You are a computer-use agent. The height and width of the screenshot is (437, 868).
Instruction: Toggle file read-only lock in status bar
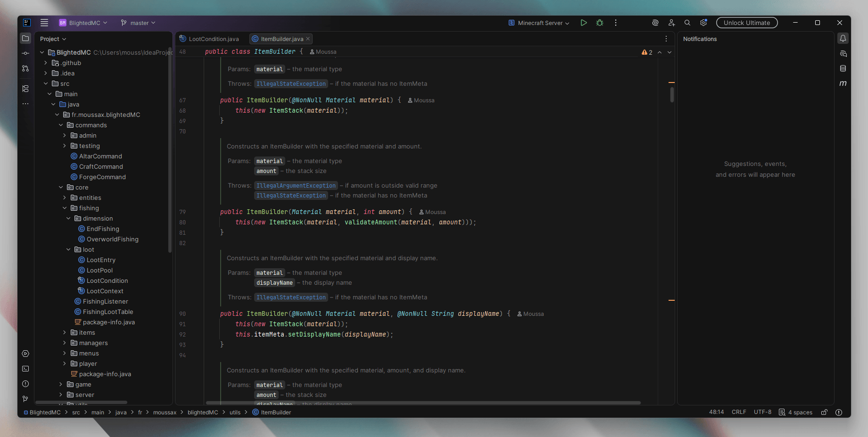coord(824,412)
